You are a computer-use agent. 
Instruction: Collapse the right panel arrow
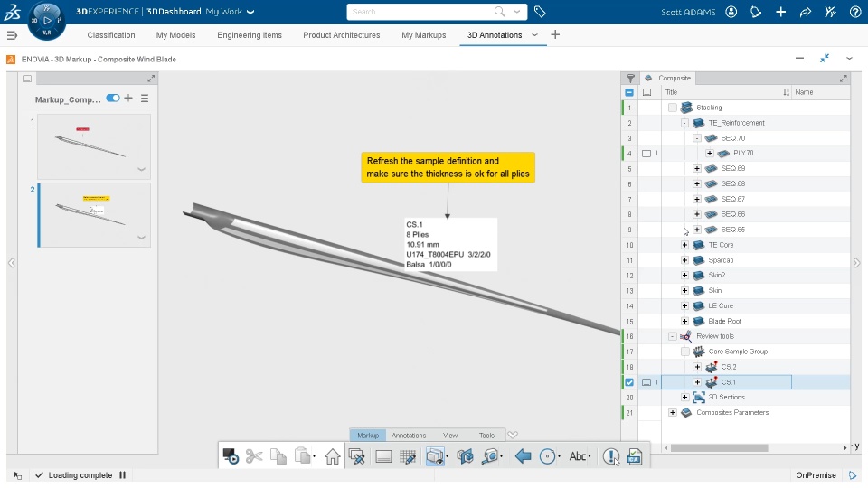coord(856,263)
